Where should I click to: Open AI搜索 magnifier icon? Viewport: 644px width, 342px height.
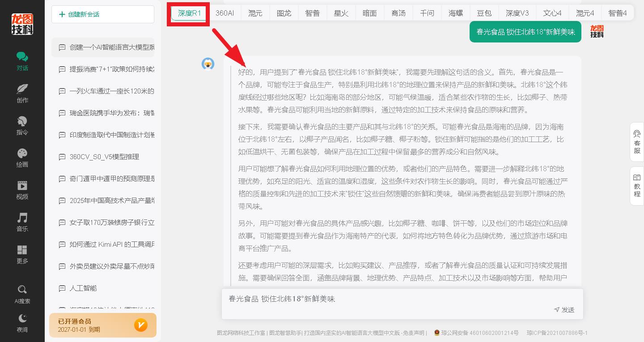coord(22,290)
